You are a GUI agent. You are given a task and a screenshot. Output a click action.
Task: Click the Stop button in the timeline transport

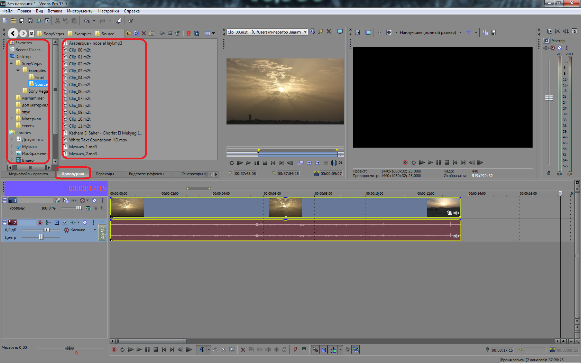click(156, 349)
